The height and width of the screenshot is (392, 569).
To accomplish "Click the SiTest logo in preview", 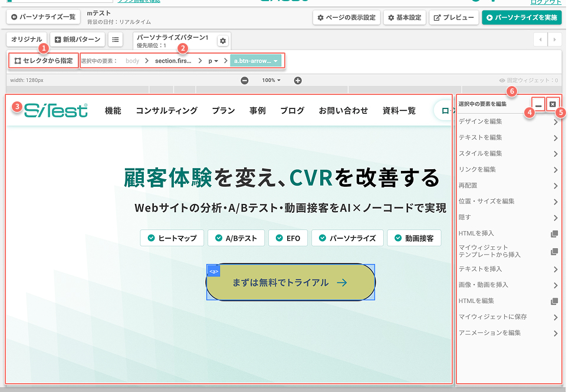I will pyautogui.click(x=56, y=111).
